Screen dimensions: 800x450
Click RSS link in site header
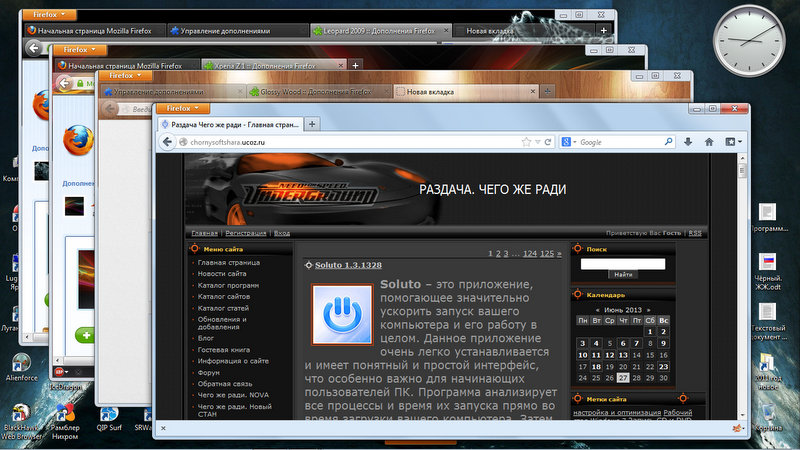click(695, 233)
